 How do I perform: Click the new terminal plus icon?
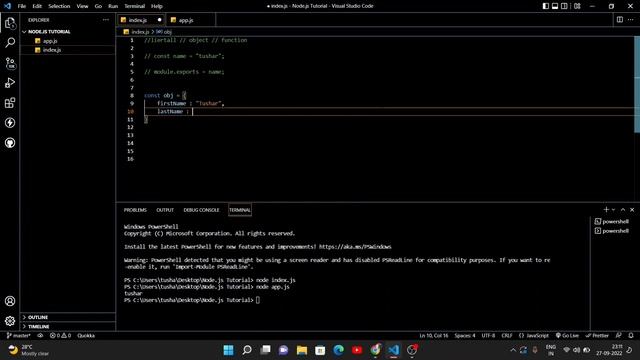coord(606,209)
